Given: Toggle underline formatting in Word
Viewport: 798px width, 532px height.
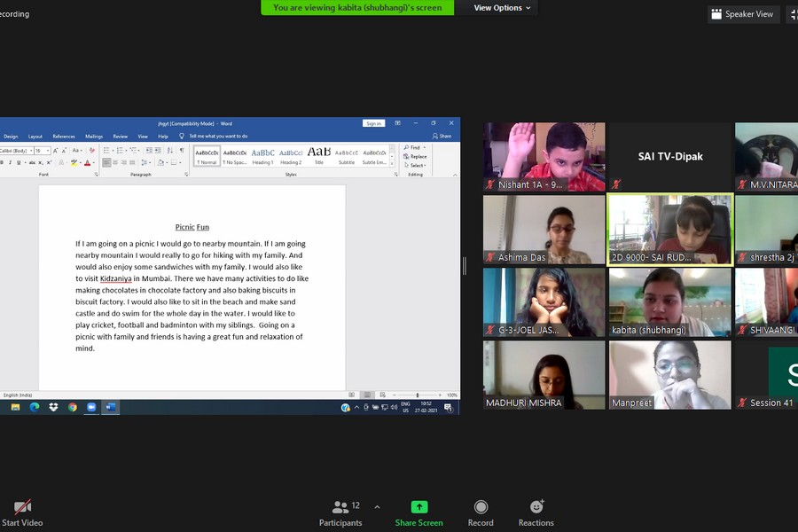Looking at the screenshot, I should pos(20,163).
